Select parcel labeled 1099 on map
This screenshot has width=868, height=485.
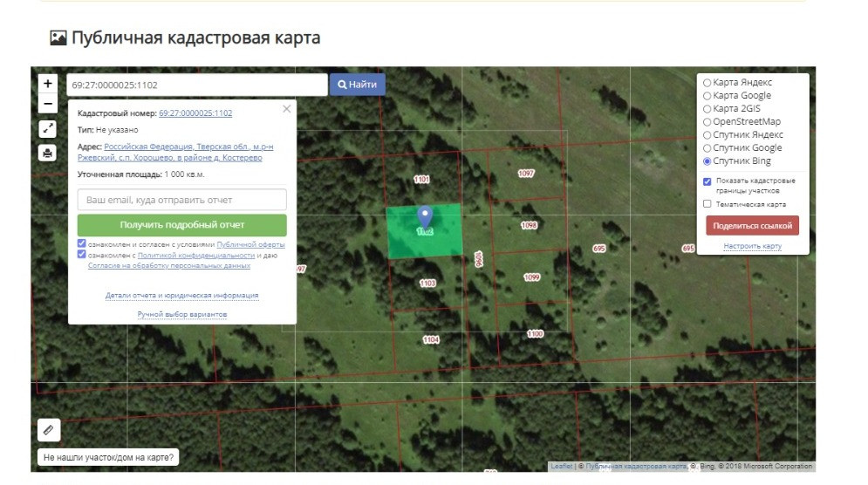(531, 277)
